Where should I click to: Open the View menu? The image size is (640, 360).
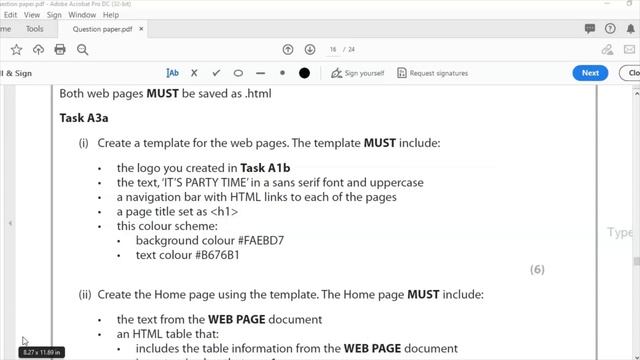point(32,15)
